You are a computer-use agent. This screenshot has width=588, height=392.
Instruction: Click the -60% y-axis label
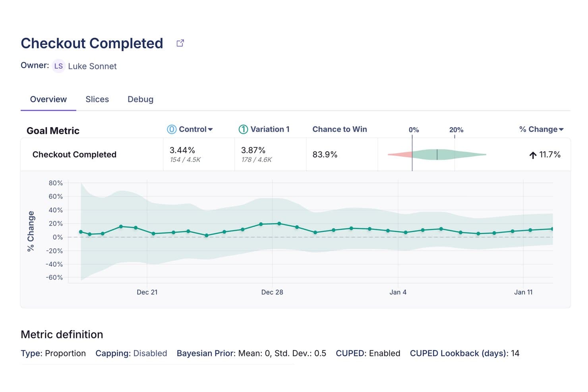54,278
